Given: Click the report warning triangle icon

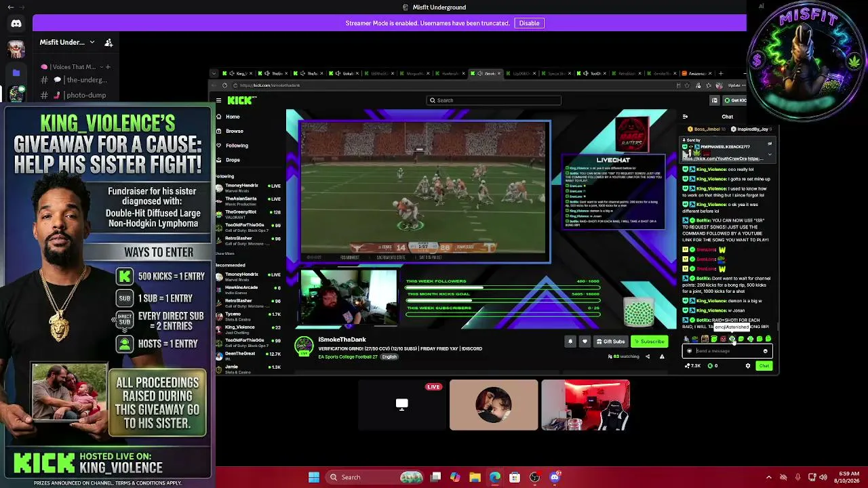Looking at the screenshot, I should (662, 357).
